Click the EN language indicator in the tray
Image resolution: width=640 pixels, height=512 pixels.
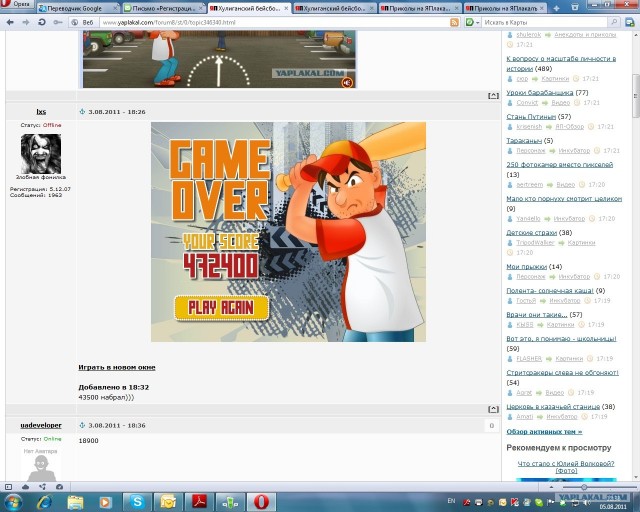click(x=451, y=501)
